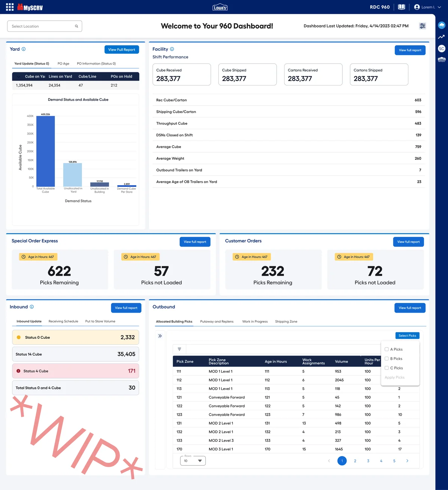The image size is (448, 490).
Task: Click the Status 14 Cube row
Action: click(x=75, y=354)
